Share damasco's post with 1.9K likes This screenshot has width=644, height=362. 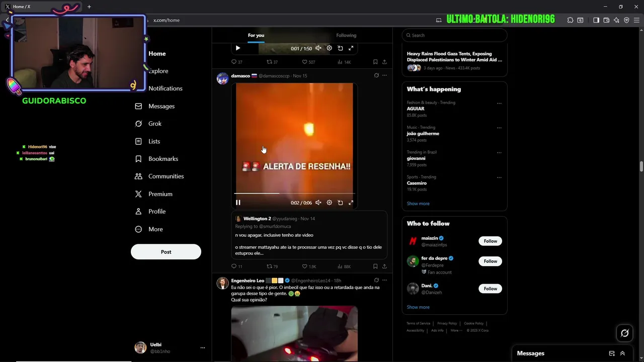tap(384, 266)
